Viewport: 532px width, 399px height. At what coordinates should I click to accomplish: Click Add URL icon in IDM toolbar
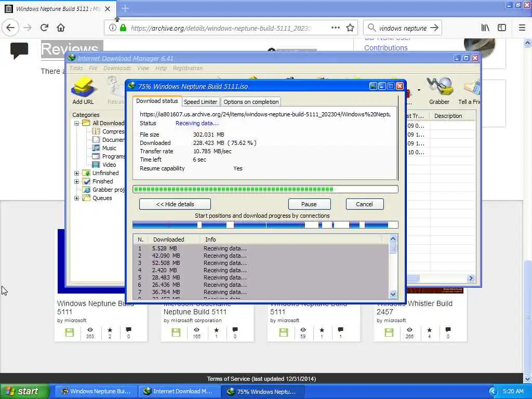tap(83, 90)
